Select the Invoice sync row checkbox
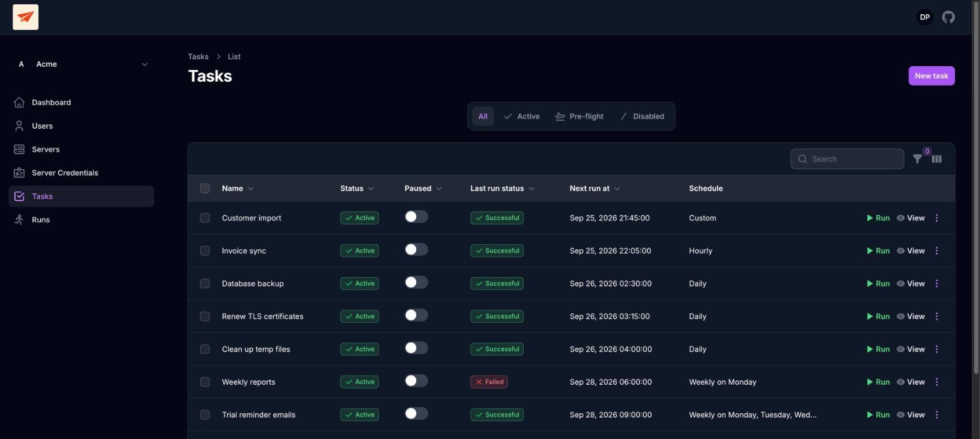Viewport: 980px width, 439px height. tap(205, 251)
